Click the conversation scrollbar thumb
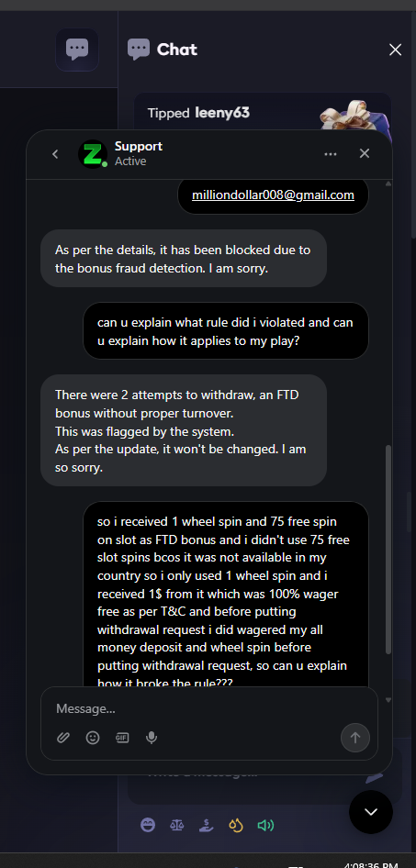 coord(388,549)
